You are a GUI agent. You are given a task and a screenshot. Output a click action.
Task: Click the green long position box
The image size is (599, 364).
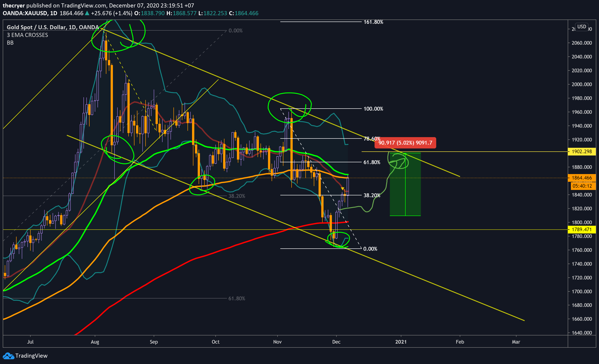(405, 184)
